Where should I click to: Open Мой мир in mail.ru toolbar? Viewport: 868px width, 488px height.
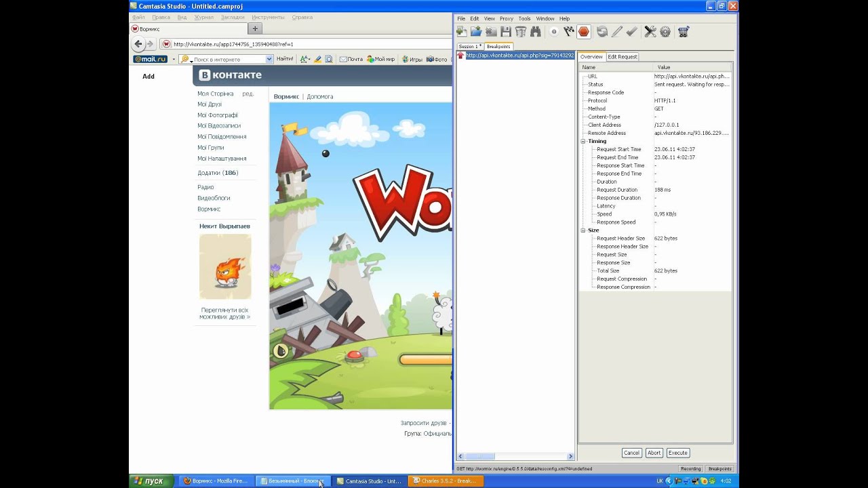(x=380, y=59)
